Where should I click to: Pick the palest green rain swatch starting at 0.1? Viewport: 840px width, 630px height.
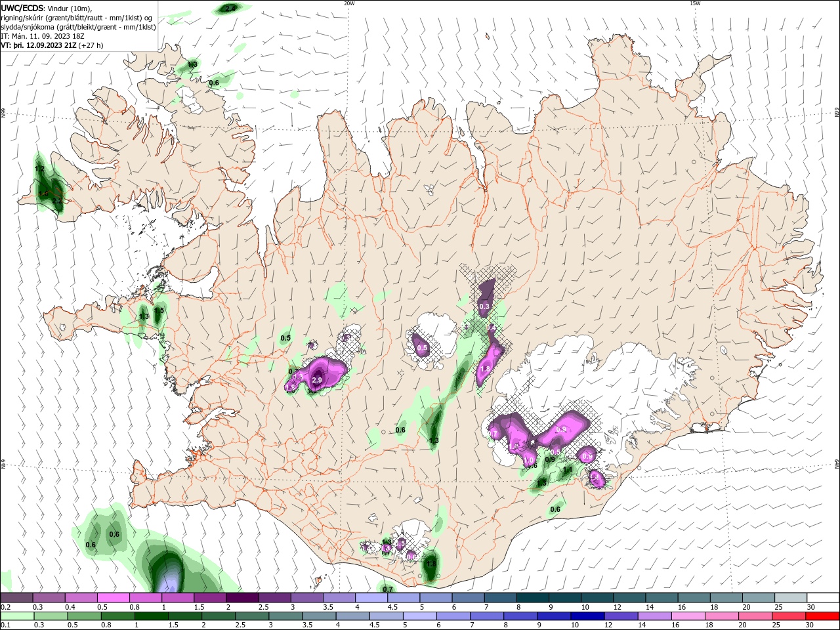(18, 616)
